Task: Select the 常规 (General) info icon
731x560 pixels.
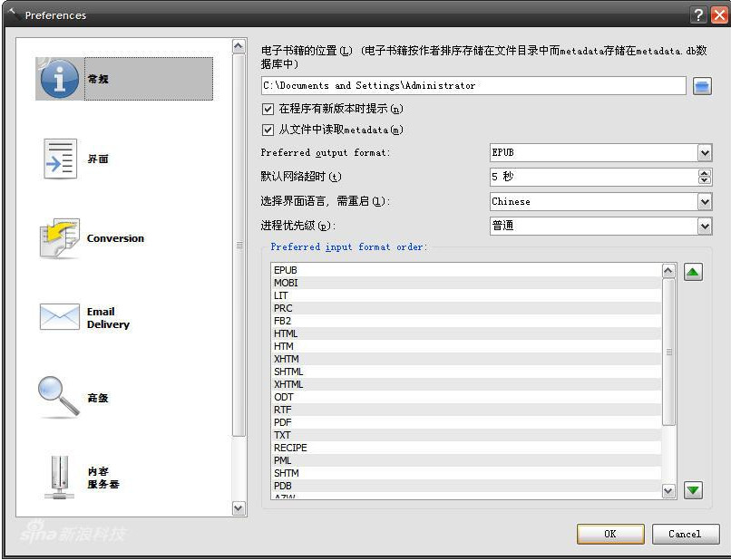Action: 58,79
